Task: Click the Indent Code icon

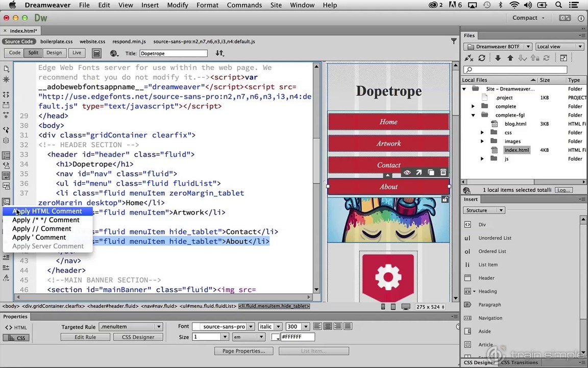Action: click(6, 258)
